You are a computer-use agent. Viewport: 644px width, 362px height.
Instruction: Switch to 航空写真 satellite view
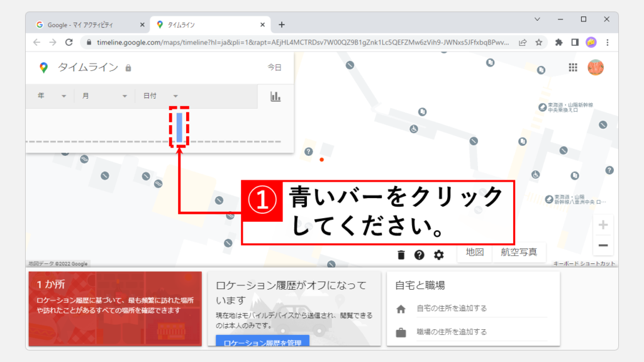pyautogui.click(x=519, y=252)
